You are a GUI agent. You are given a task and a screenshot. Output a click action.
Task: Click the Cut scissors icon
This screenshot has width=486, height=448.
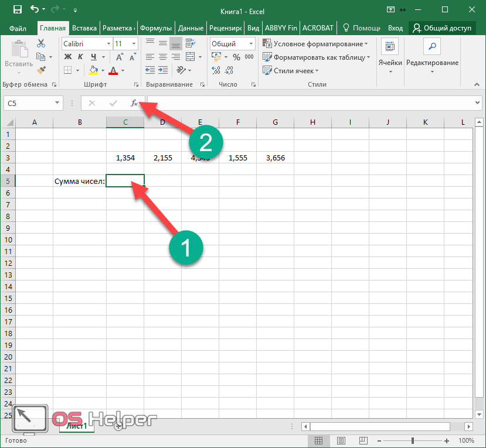[41, 43]
